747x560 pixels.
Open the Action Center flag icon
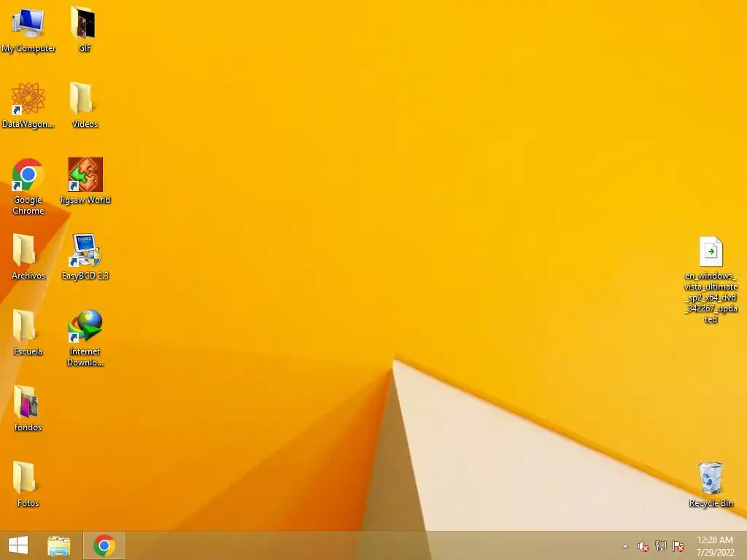[x=678, y=546]
